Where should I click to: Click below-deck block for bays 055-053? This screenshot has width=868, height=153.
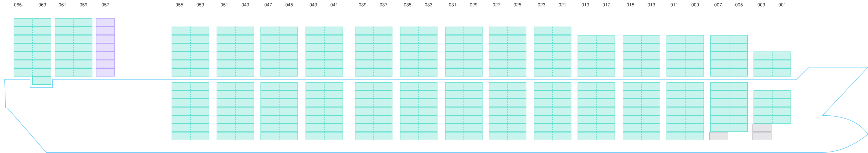(x=190, y=111)
